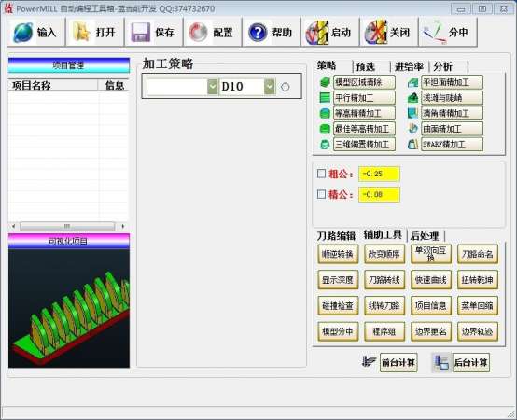Click the 浅滩与陡峭 strategy icon
This screenshot has height=420, width=517.
click(x=412, y=98)
